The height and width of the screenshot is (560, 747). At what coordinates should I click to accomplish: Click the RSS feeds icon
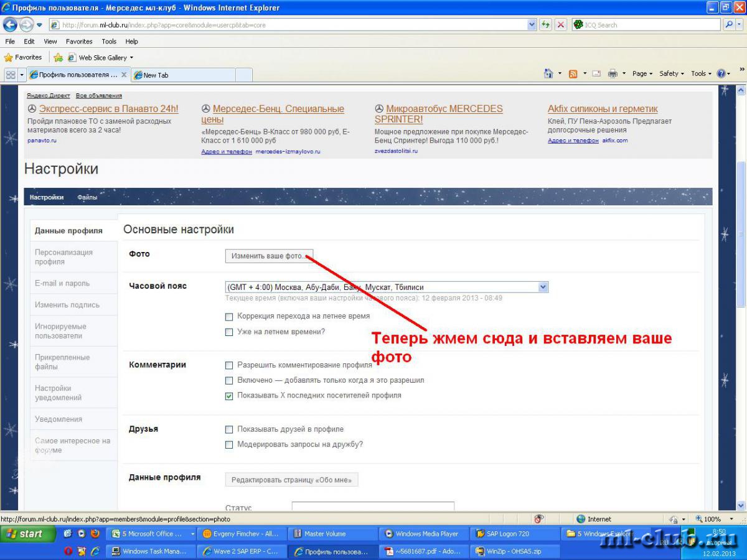tap(573, 73)
